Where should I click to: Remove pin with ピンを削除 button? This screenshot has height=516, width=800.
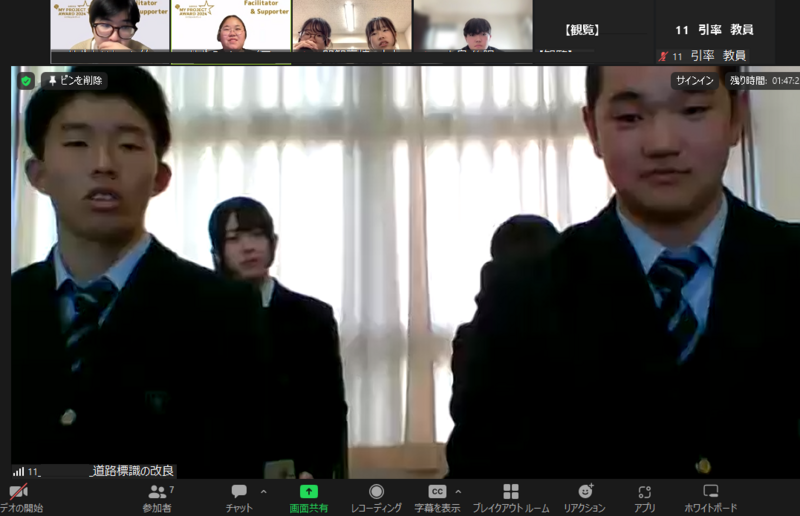[75, 80]
